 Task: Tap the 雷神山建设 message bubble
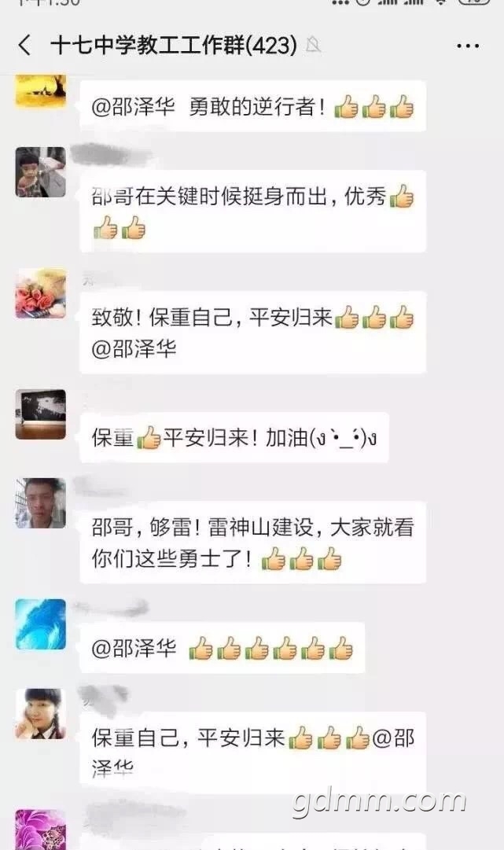point(252,543)
